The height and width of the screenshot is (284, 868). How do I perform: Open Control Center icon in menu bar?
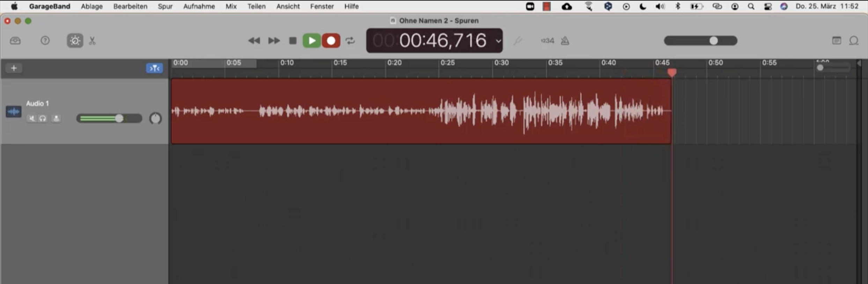(x=768, y=6)
